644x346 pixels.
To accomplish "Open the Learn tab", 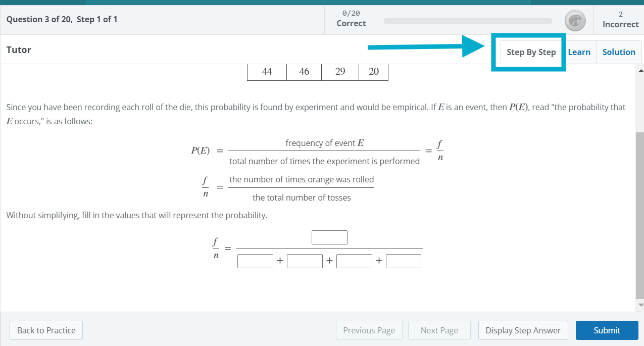I will [x=579, y=52].
